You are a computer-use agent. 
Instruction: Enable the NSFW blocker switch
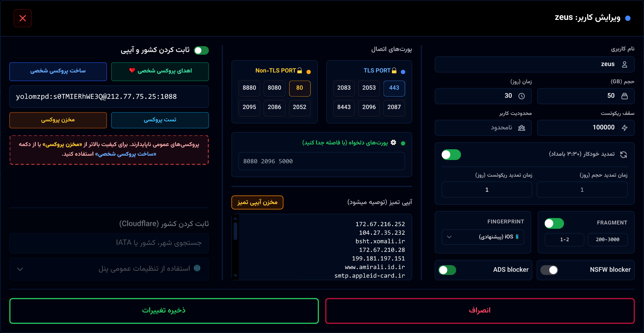(549, 270)
